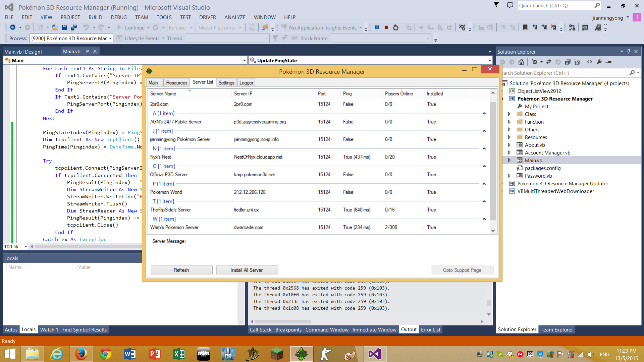
Task: Click the Navigate Backward arrow icon
Action: [x=13, y=27]
